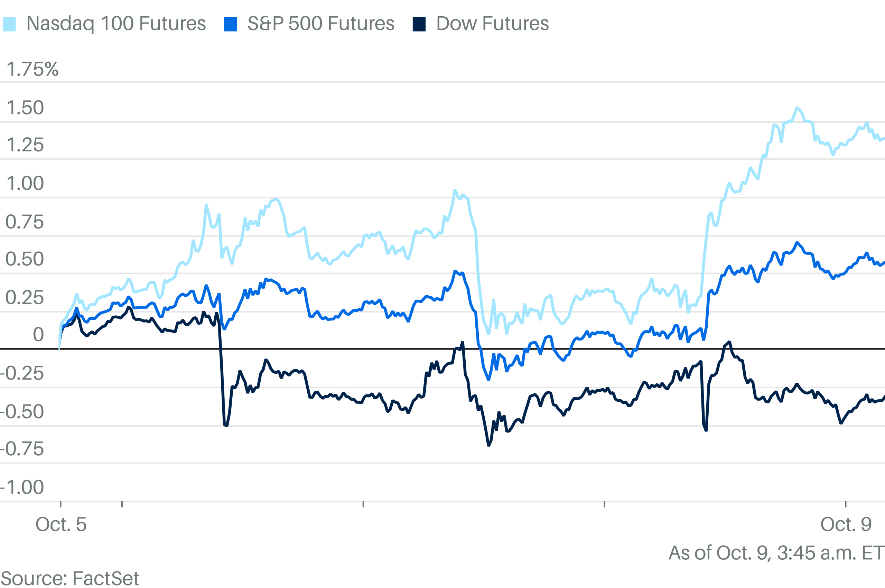Click the Oct. 5 x-axis date label

[61, 524]
